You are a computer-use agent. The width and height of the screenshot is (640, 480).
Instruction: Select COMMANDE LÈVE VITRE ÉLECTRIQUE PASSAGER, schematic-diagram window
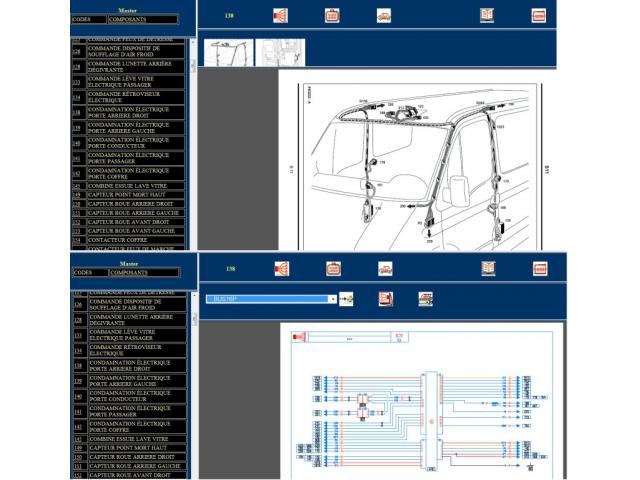tap(137, 335)
